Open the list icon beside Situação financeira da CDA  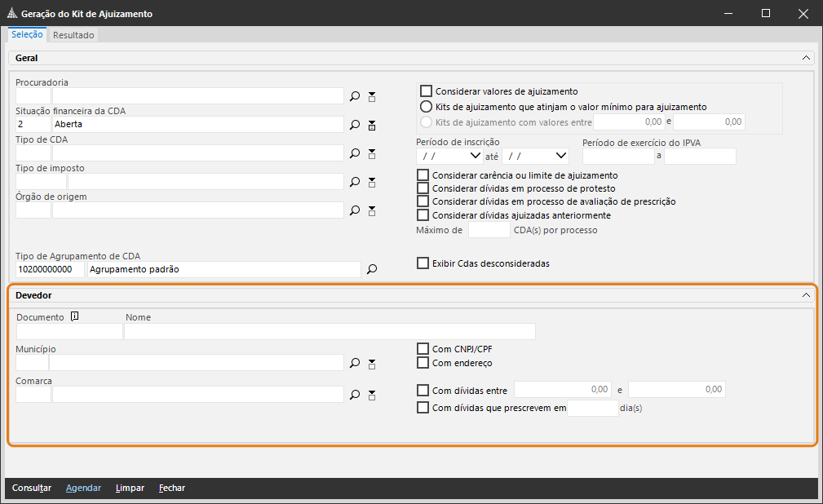[372, 125]
